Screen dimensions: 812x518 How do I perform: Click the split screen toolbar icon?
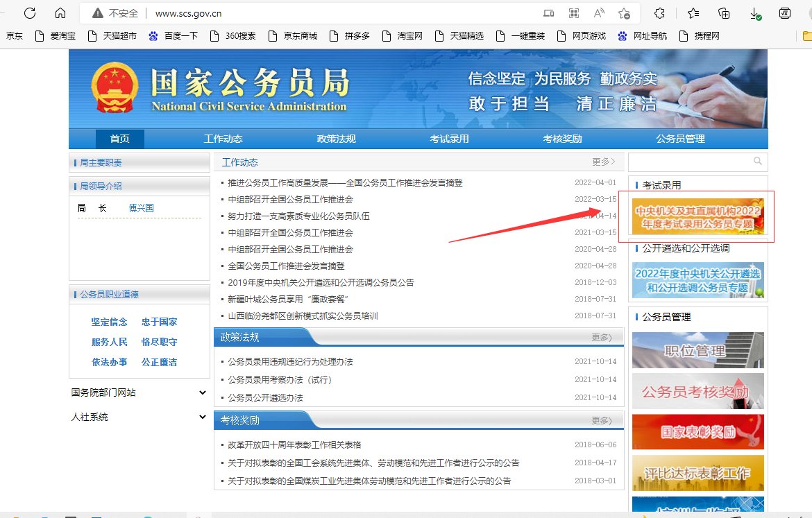548,12
